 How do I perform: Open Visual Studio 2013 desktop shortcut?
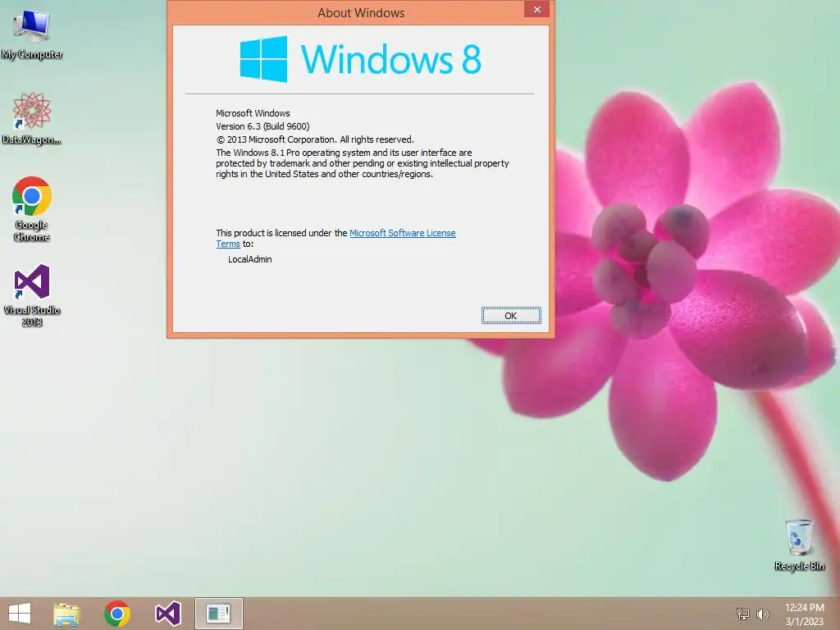point(32,295)
